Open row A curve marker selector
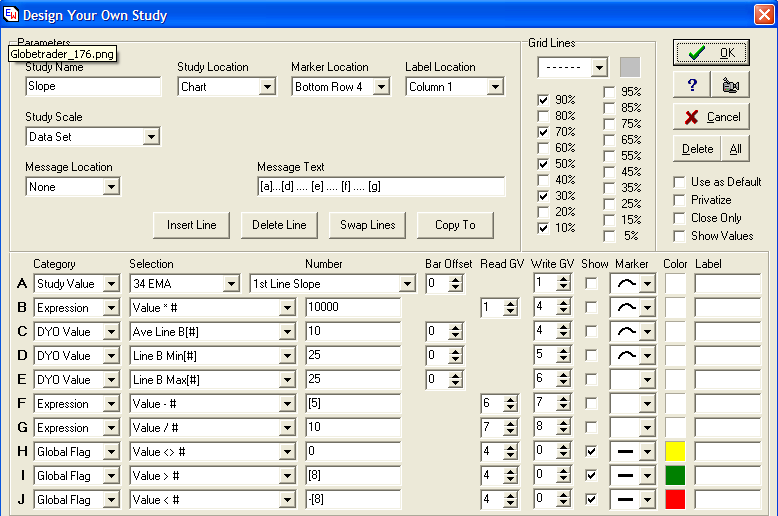 pyautogui.click(x=647, y=284)
